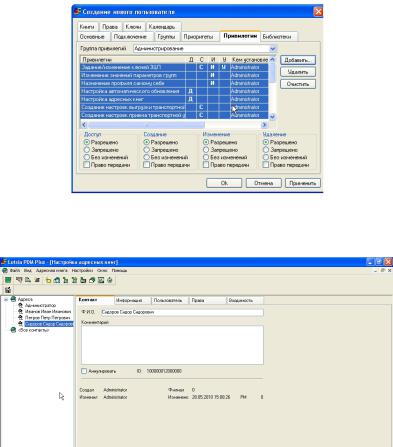393x447 pixels.
Task: Open the Подключение tab
Action: click(130, 37)
